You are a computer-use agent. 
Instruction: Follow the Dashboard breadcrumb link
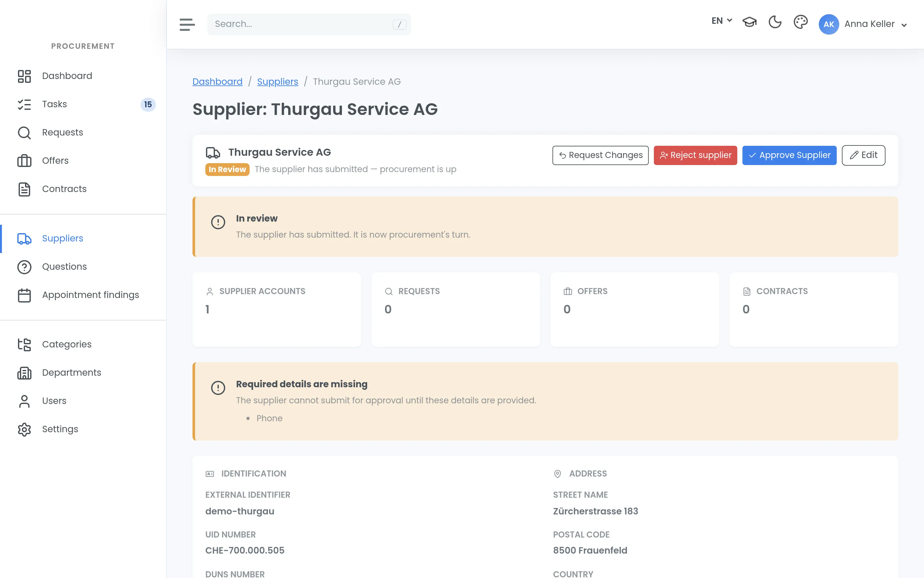217,82
